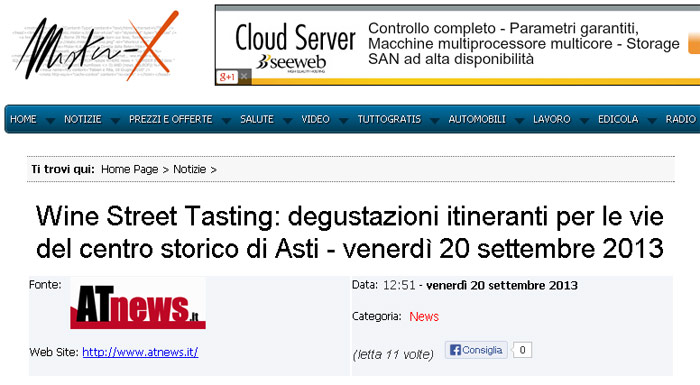
Task: Expand the Notizie menu dropdown arrow
Action: tap(115, 121)
